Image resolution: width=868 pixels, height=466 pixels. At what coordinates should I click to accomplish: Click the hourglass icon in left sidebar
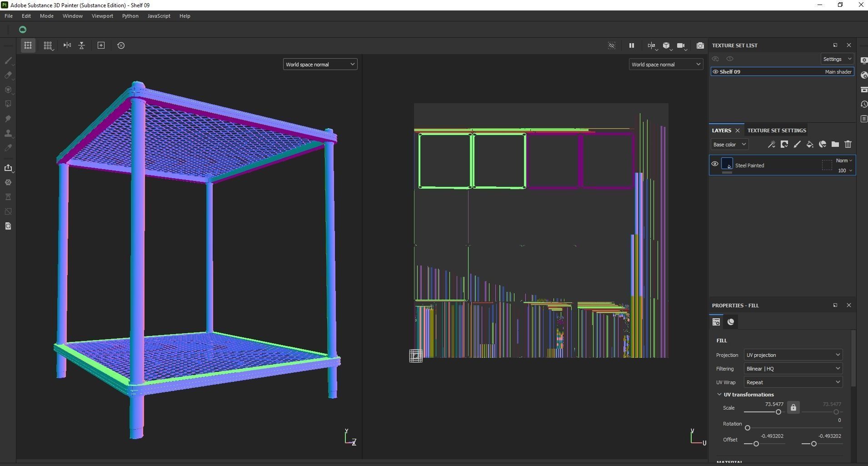8,197
